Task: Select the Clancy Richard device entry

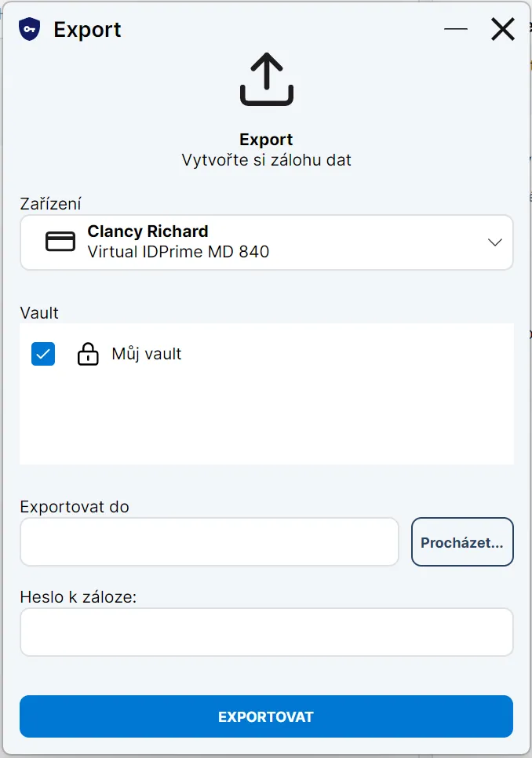Action: click(x=267, y=242)
